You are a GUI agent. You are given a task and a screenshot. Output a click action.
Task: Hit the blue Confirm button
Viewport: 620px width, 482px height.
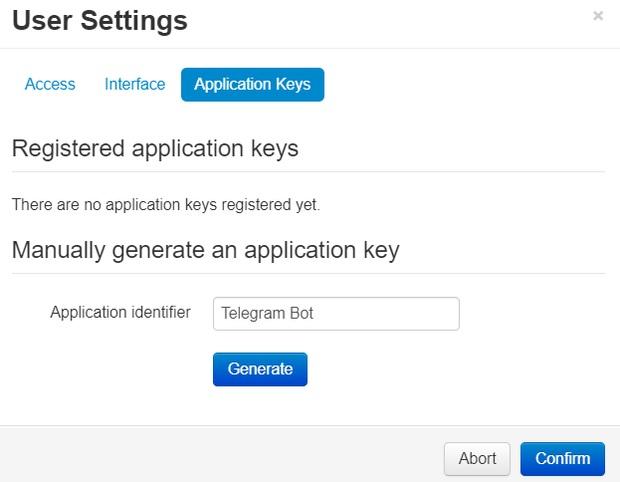[562, 459]
